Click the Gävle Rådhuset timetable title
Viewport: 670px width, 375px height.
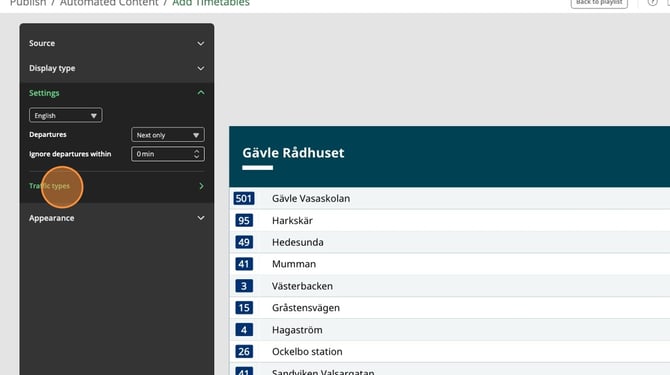click(x=293, y=153)
